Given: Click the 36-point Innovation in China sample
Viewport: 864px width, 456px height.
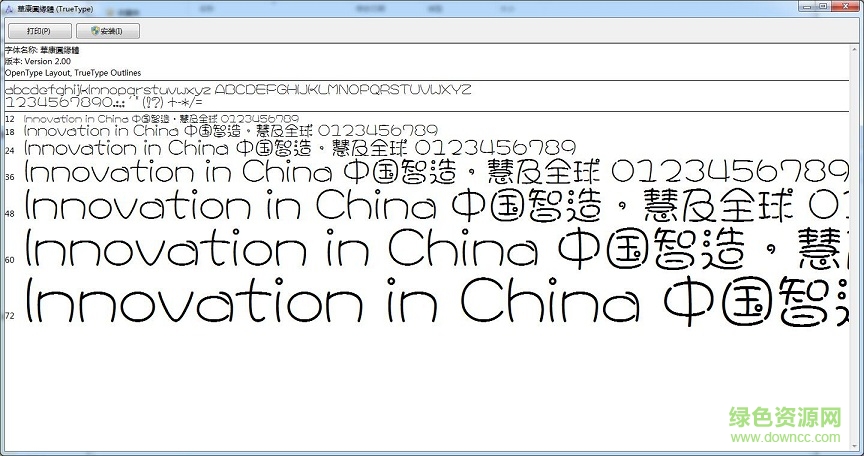Looking at the screenshot, I should (436, 171).
